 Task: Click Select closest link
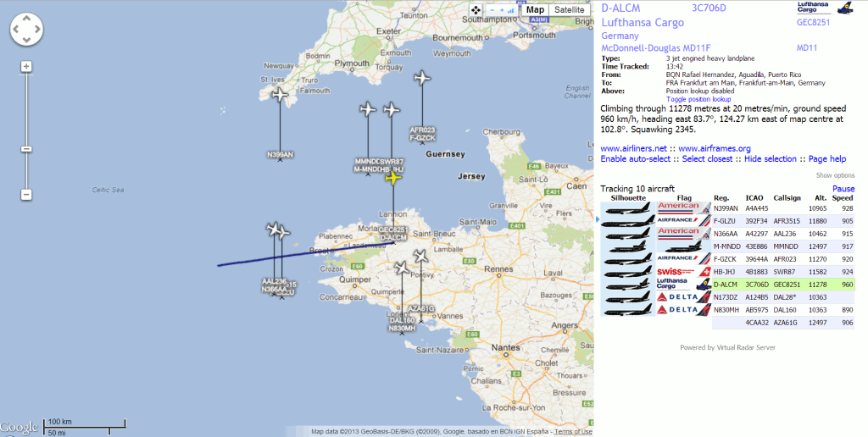708,158
